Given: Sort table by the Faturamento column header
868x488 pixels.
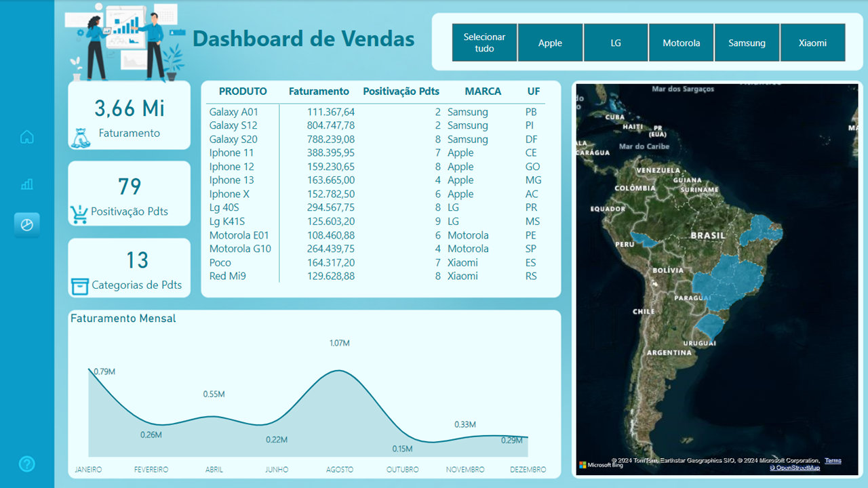Looking at the screenshot, I should 319,91.
